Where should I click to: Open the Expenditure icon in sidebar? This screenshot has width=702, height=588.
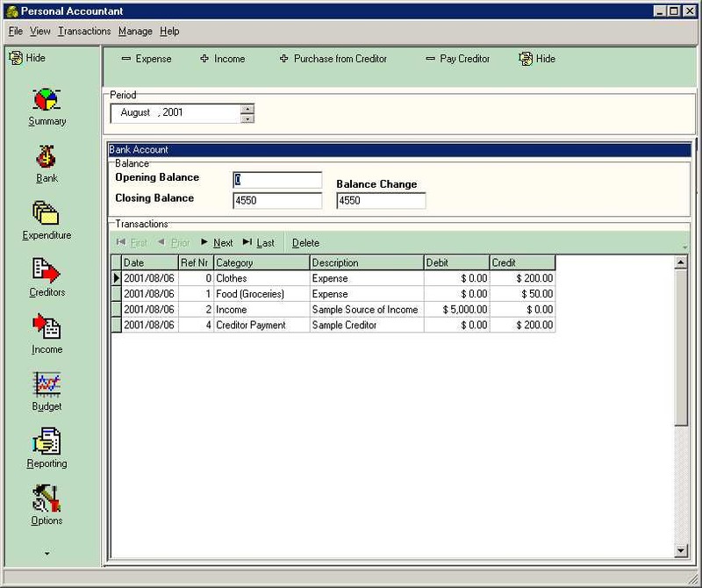[x=46, y=213]
